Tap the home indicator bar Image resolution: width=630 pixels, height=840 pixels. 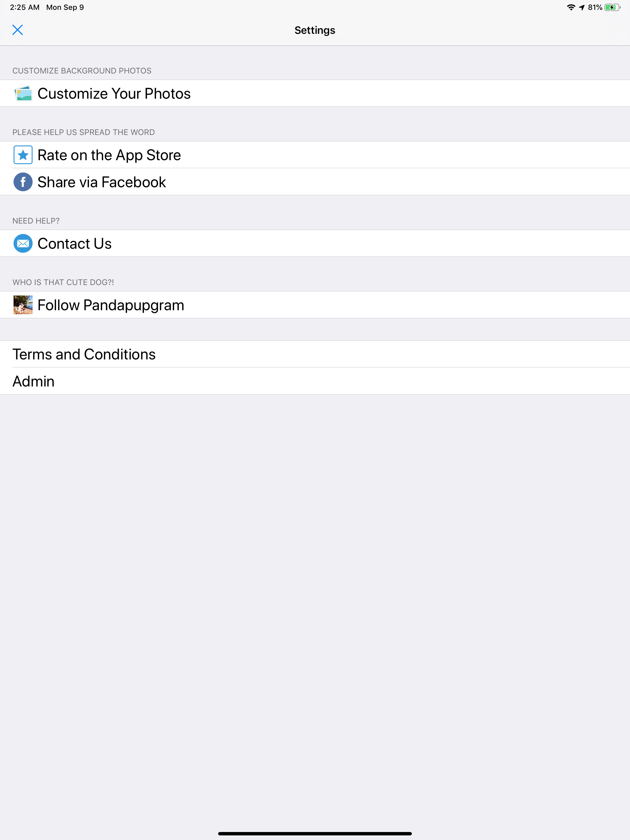click(315, 834)
